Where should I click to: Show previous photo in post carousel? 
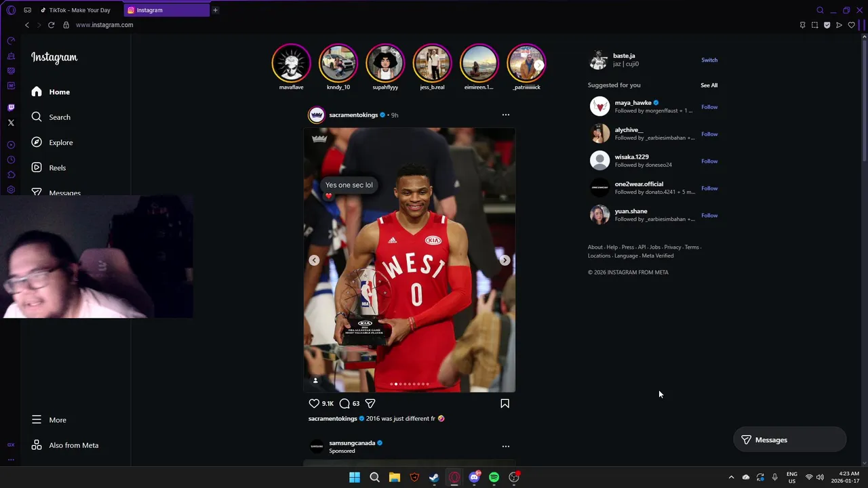(x=314, y=260)
